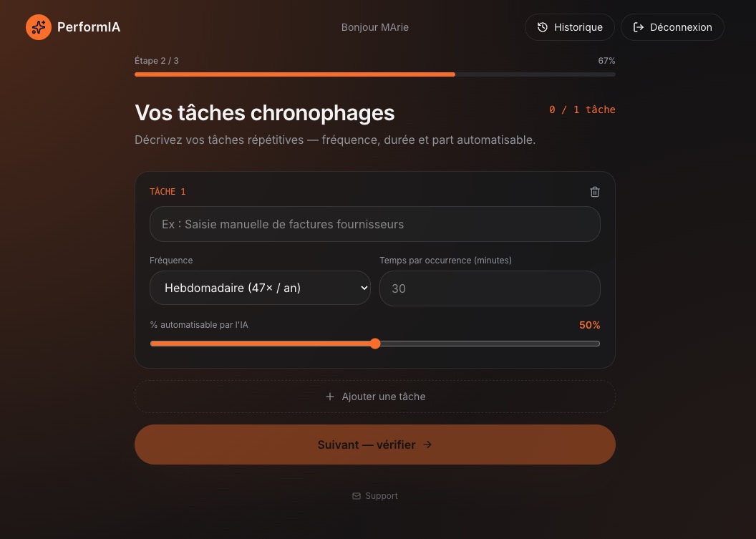Viewport: 756px width, 539px height.
Task: Click the PerformIA brand name
Action: (89, 27)
